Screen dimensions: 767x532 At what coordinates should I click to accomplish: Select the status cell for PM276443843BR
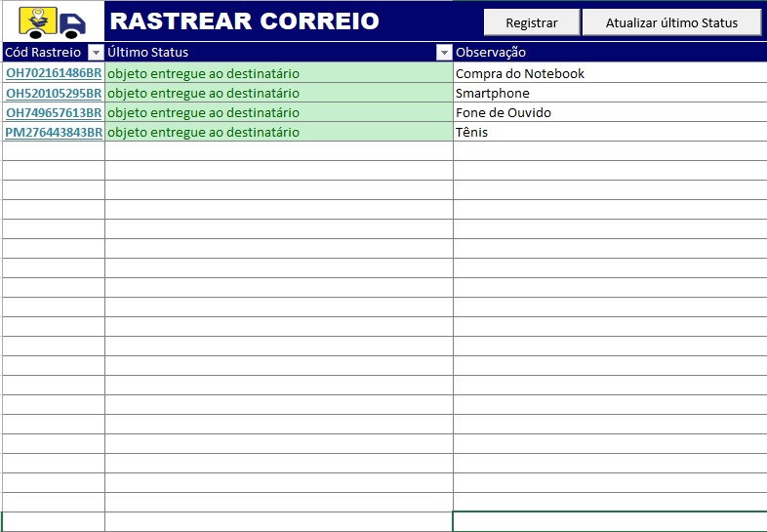(x=279, y=132)
